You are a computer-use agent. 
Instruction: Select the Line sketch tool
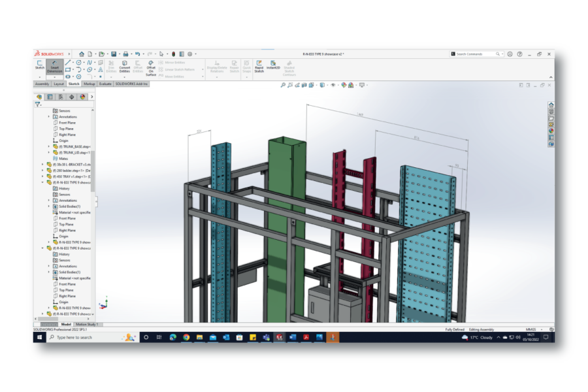point(68,63)
